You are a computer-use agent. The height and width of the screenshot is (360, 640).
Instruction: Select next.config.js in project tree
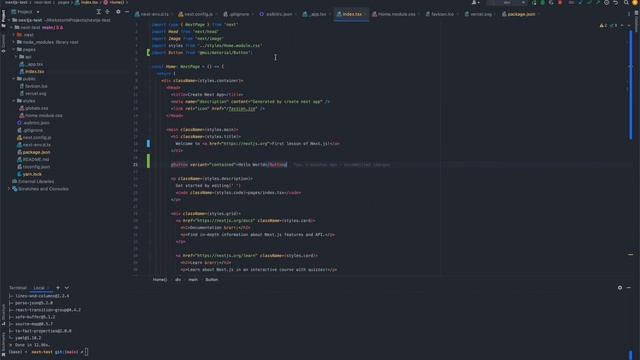[34, 138]
